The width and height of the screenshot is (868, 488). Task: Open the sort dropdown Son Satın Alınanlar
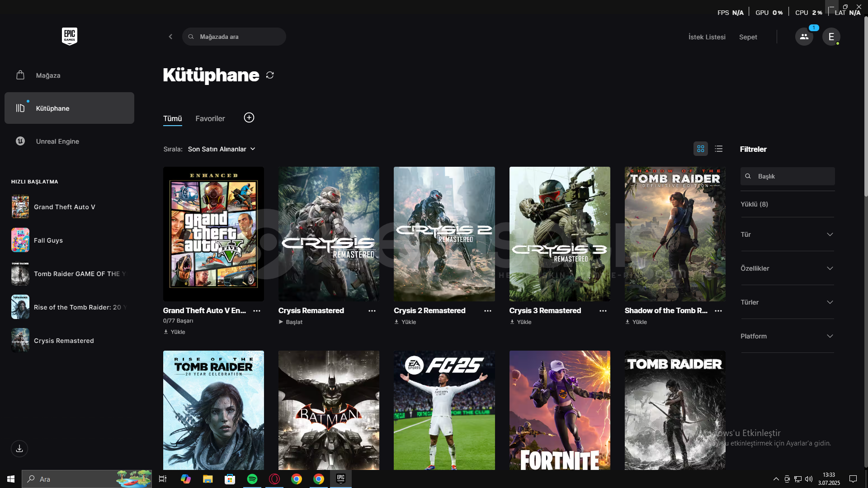[222, 149]
